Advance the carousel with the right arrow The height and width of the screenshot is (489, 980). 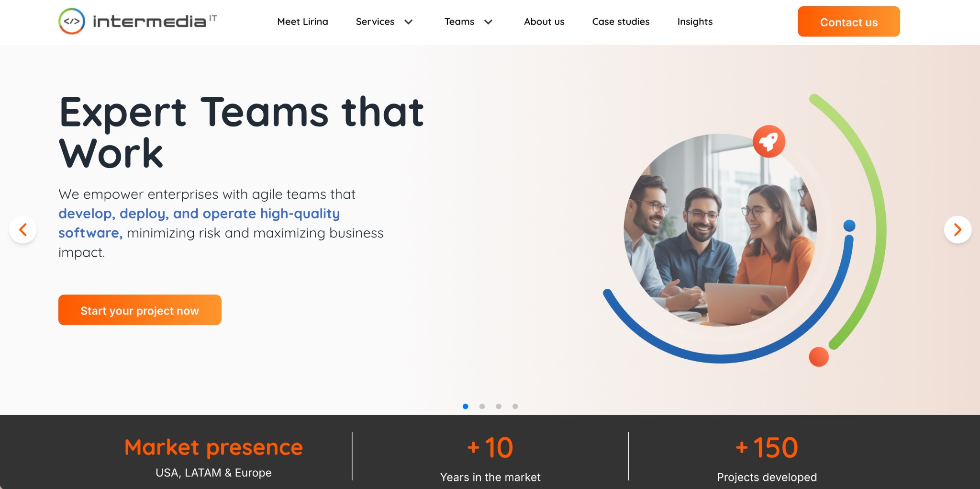[x=958, y=229]
